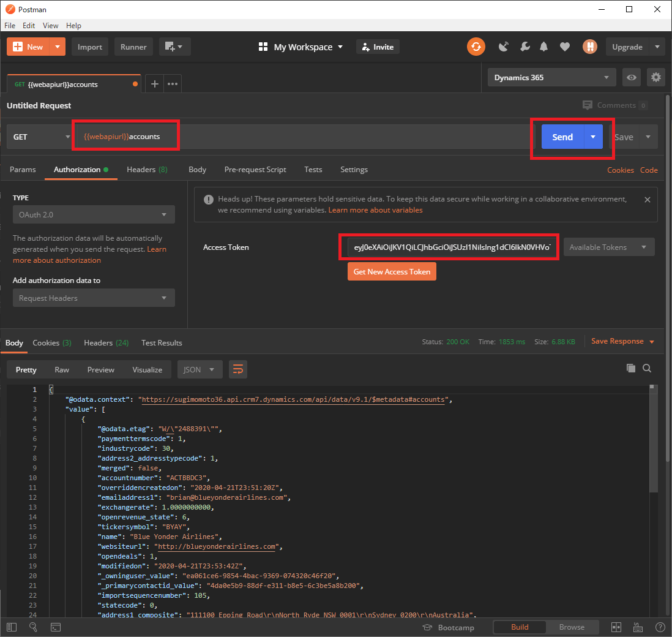Open the Available Tokens dropdown
The width and height of the screenshot is (672, 637).
(x=608, y=247)
